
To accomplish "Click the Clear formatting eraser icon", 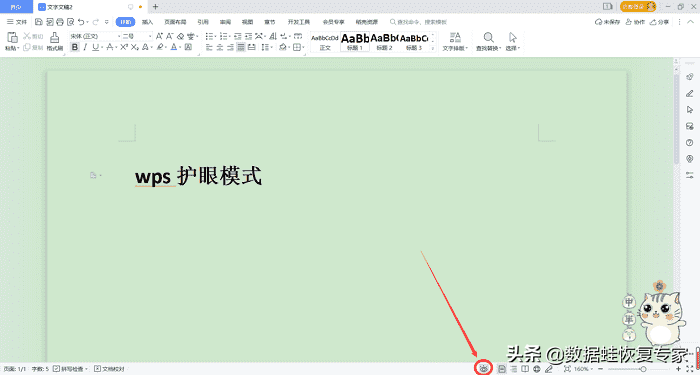I will 180,36.
